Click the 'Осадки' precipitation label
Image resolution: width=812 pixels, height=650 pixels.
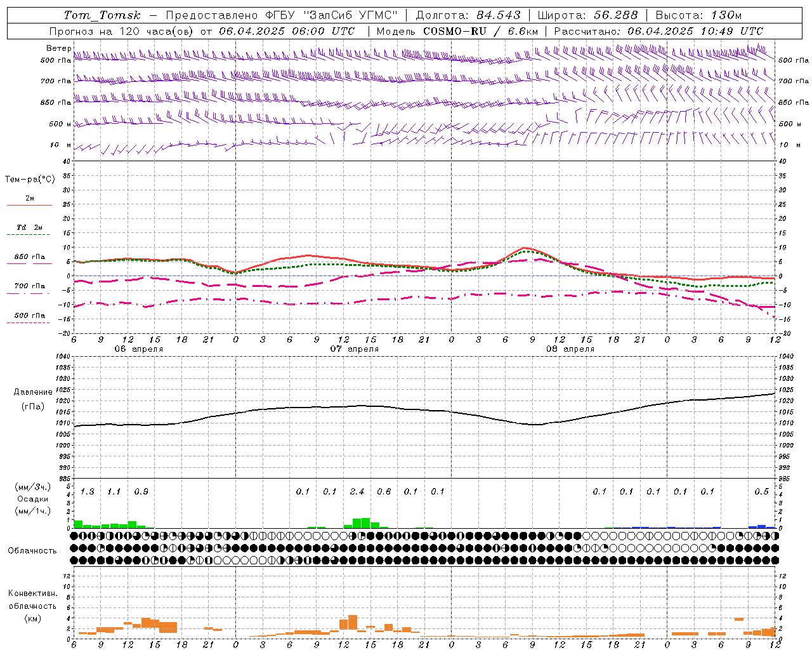pyautogui.click(x=33, y=500)
